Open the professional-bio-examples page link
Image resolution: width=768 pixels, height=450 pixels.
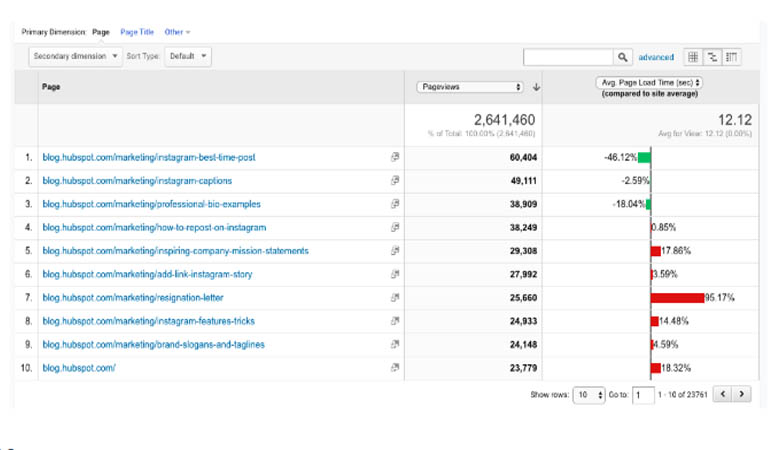tap(151, 204)
